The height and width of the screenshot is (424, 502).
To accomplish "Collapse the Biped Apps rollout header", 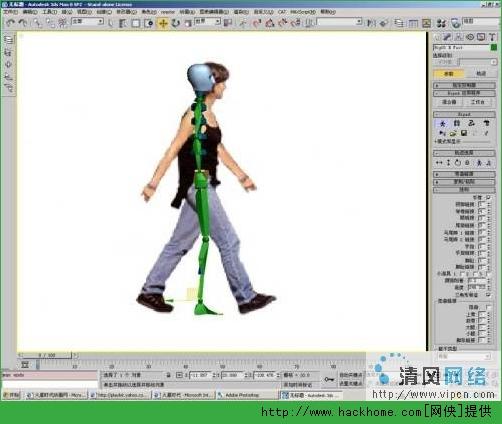I will click(x=464, y=93).
